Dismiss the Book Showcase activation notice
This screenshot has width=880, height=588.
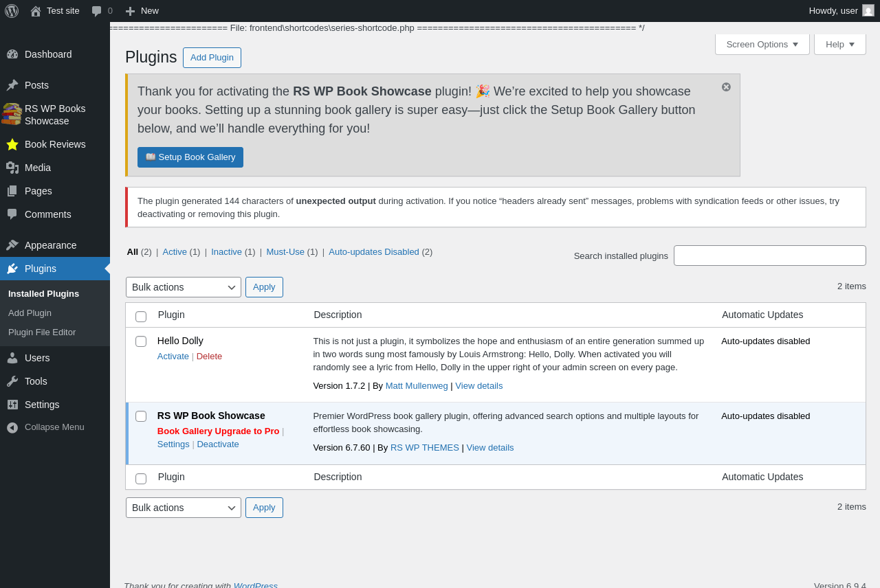[726, 87]
